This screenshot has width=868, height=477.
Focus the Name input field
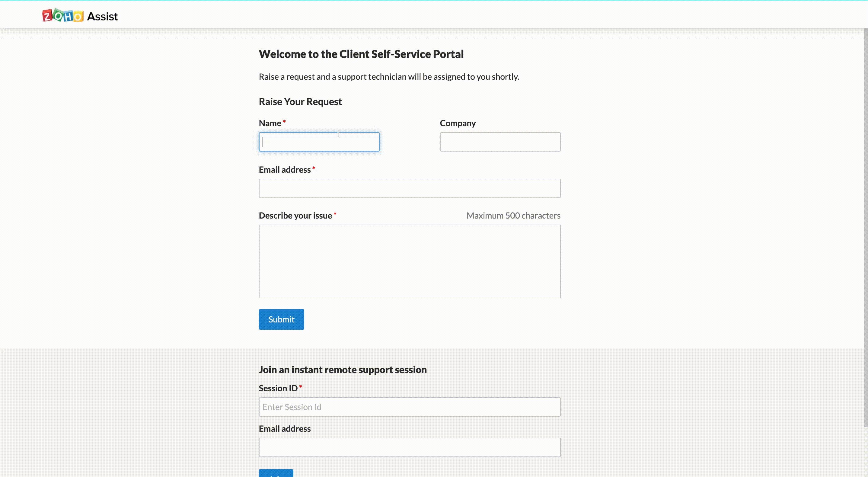click(x=319, y=142)
